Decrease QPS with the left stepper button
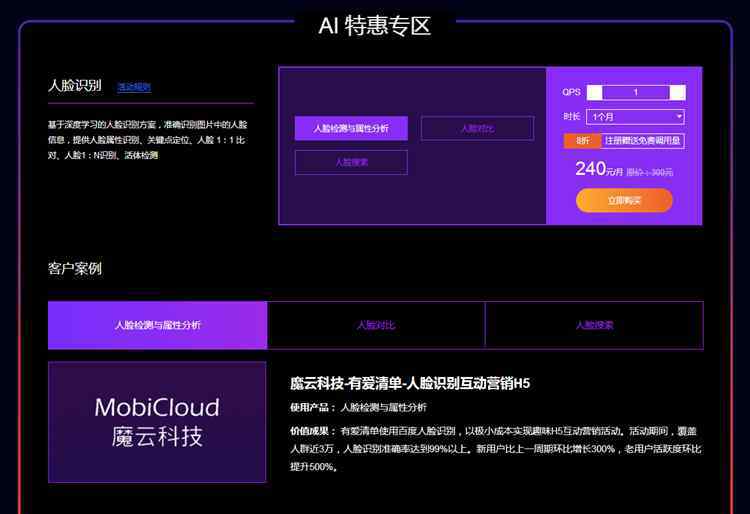The width and height of the screenshot is (750, 514). coord(595,92)
